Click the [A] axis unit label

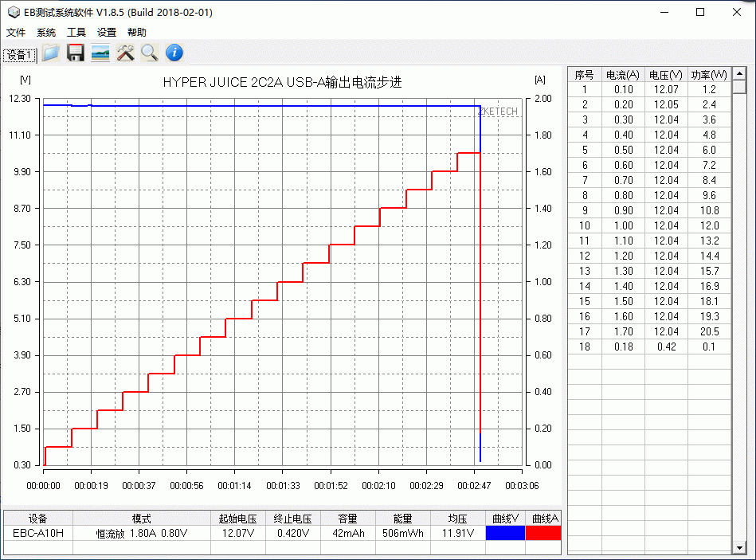pos(540,80)
